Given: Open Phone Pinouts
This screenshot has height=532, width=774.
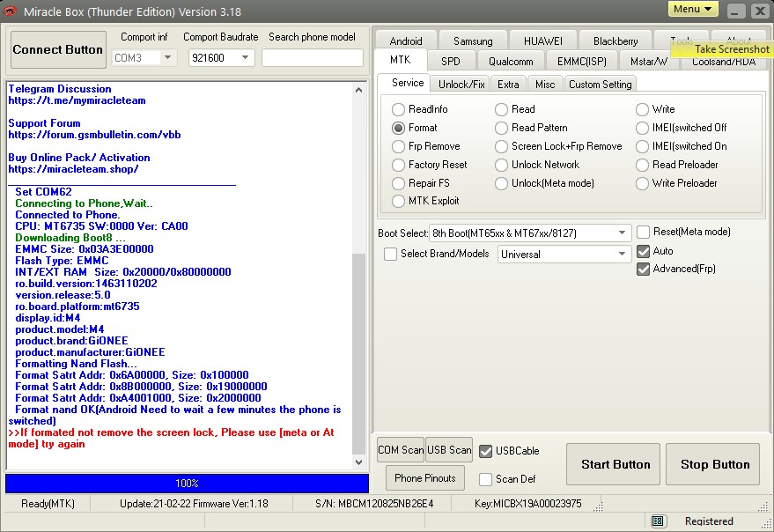Looking at the screenshot, I should 425,478.
